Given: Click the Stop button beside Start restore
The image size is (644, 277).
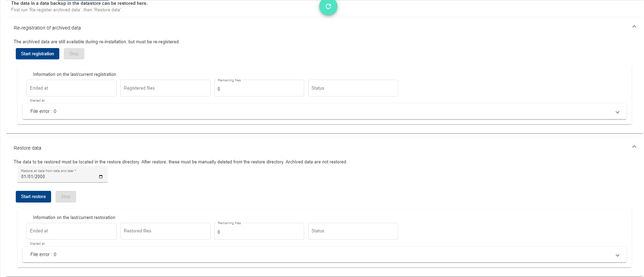Looking at the screenshot, I should click(x=65, y=197).
